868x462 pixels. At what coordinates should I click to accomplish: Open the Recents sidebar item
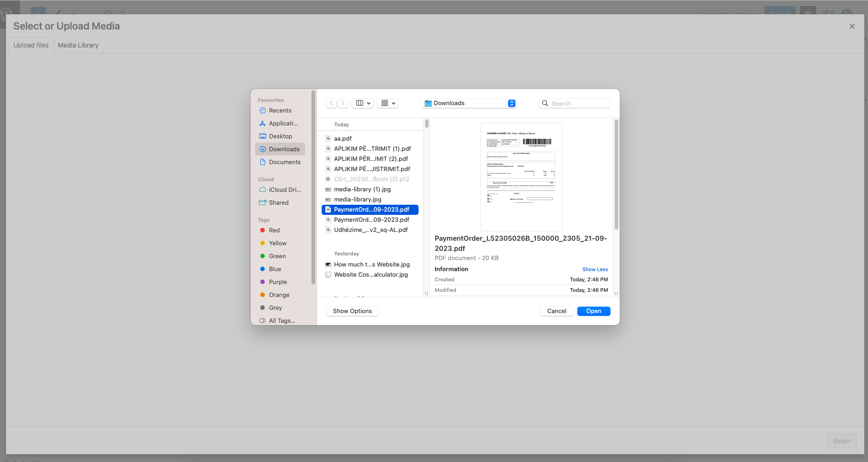(280, 110)
